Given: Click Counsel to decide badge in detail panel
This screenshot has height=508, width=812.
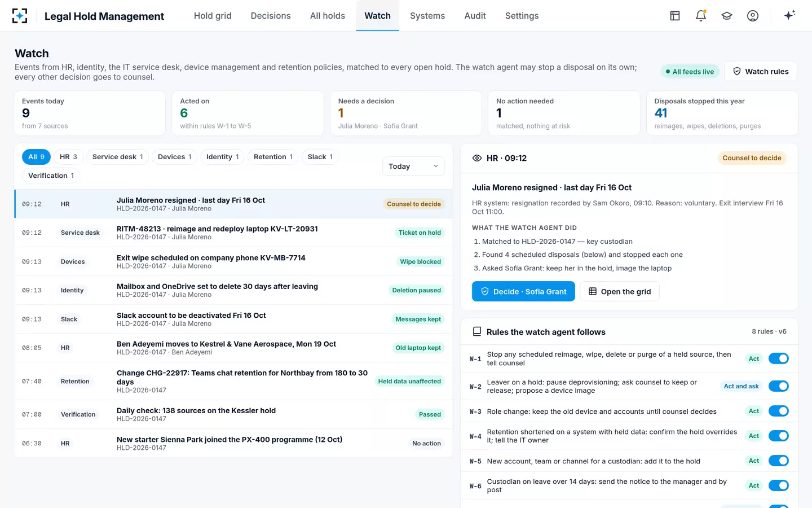Looking at the screenshot, I should (752, 158).
